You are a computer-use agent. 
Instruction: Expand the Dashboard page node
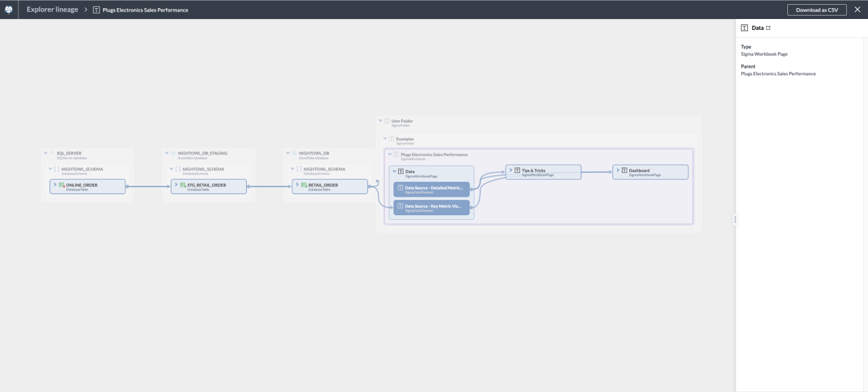[x=618, y=170]
